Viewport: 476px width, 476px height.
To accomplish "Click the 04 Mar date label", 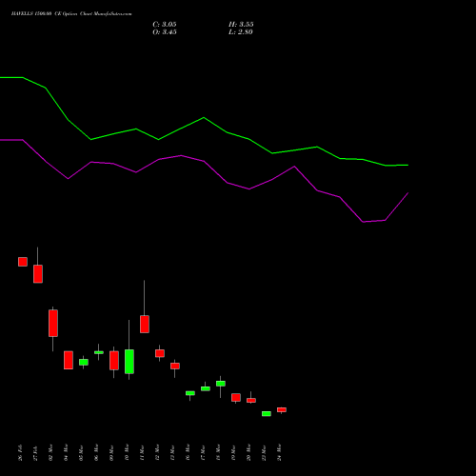I will [x=67, y=452].
